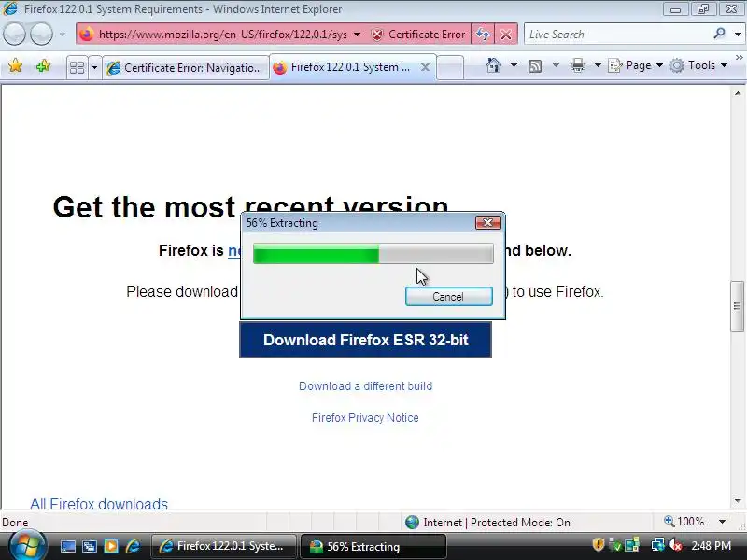This screenshot has height=560, width=747.
Task: Expand the Feeds dropdown arrow
Action: 556,65
